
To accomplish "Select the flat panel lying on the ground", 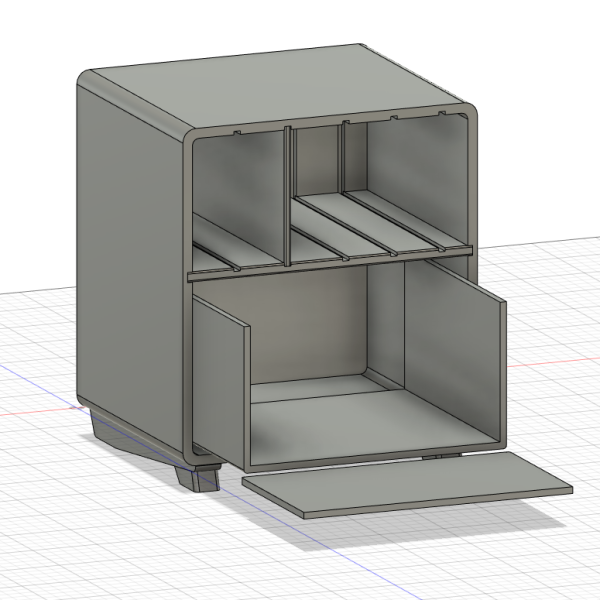I will pyautogui.click(x=409, y=483).
